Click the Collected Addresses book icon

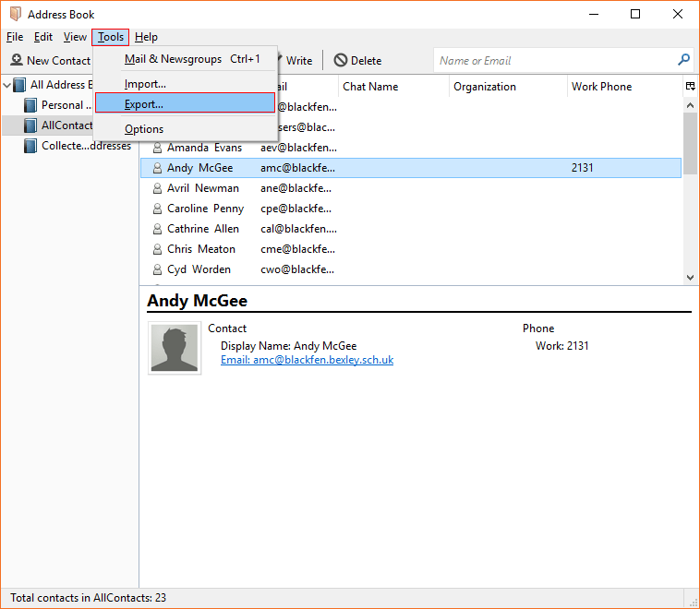coord(30,146)
